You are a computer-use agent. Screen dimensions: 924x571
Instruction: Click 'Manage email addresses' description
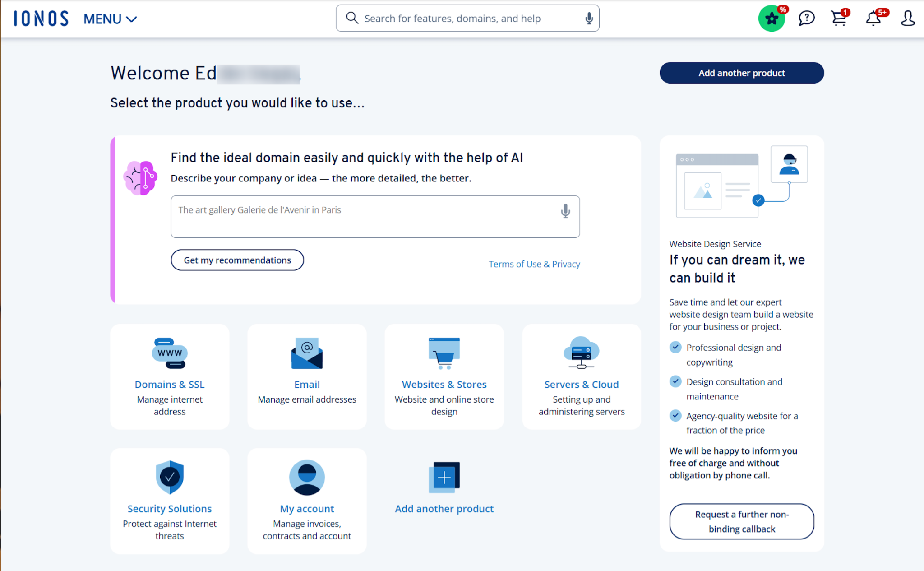[x=307, y=399]
